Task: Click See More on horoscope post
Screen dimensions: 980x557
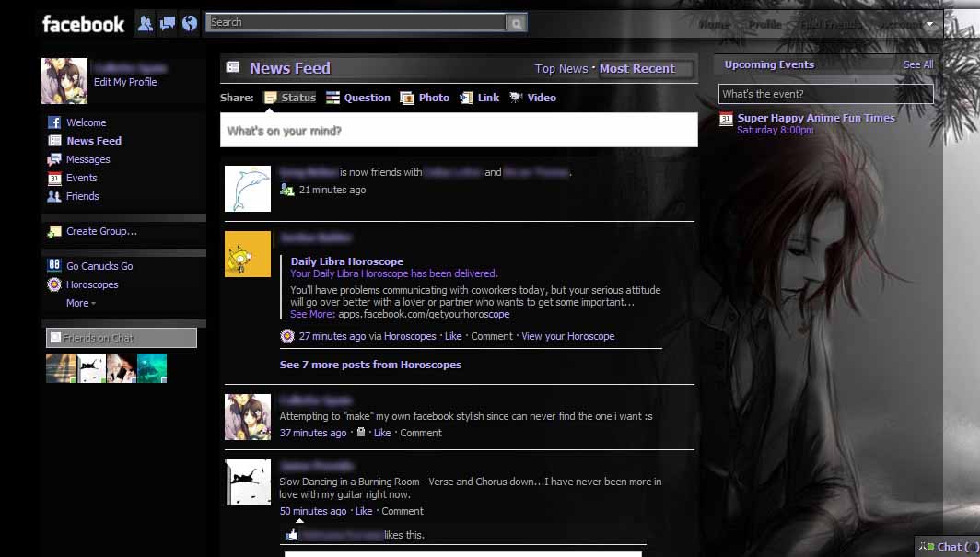Action: (312, 314)
